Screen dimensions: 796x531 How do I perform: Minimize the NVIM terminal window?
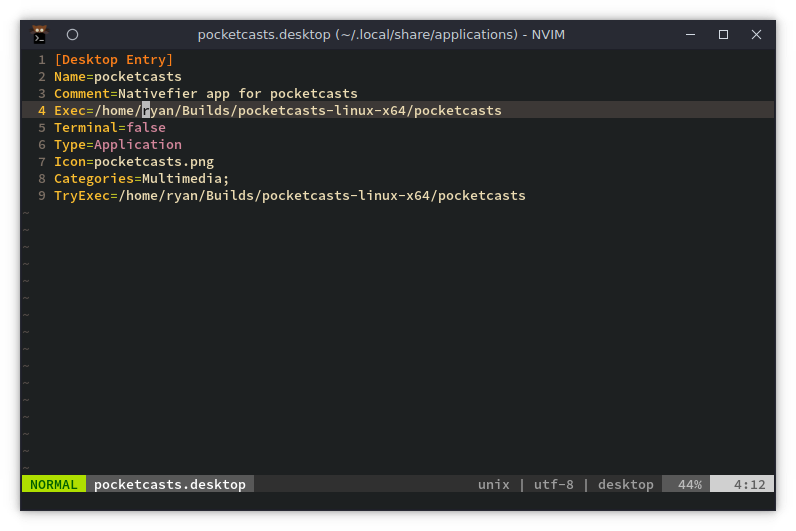pyautogui.click(x=690, y=34)
